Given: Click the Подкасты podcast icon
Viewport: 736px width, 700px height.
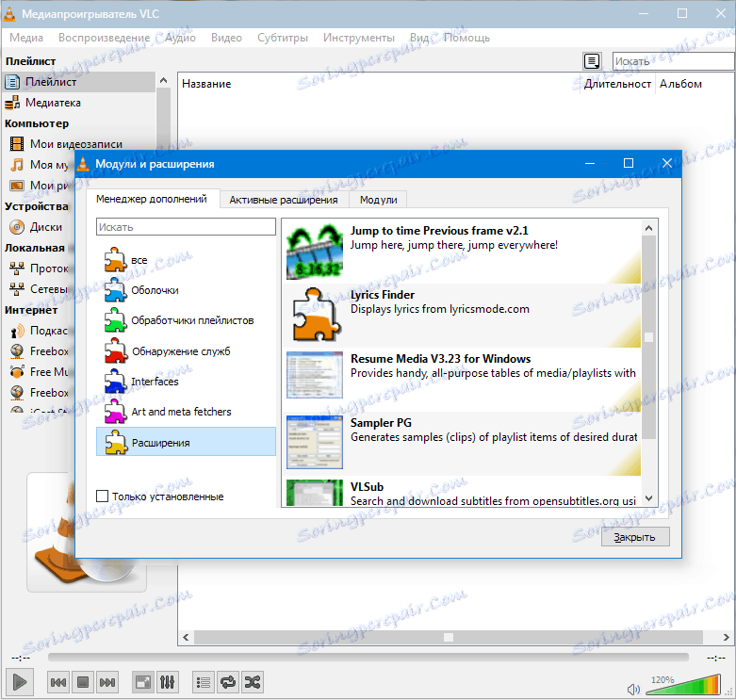Looking at the screenshot, I should pyautogui.click(x=17, y=331).
